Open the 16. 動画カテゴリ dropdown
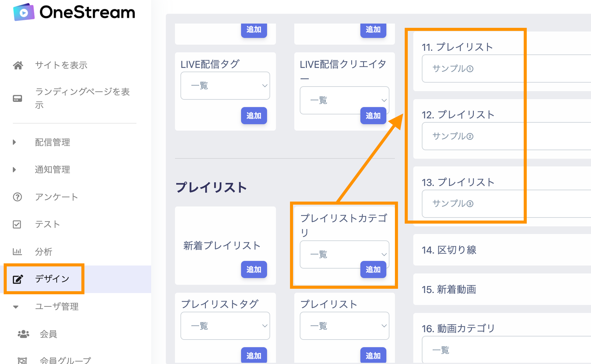The height and width of the screenshot is (364, 591). (506, 350)
